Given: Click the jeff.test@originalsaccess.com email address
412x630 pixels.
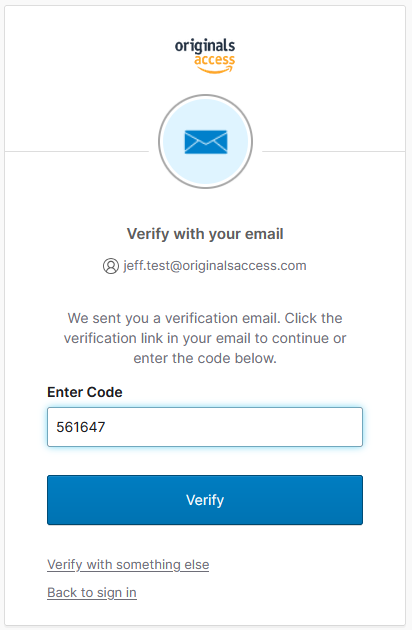Looking at the screenshot, I should (x=215, y=266).
